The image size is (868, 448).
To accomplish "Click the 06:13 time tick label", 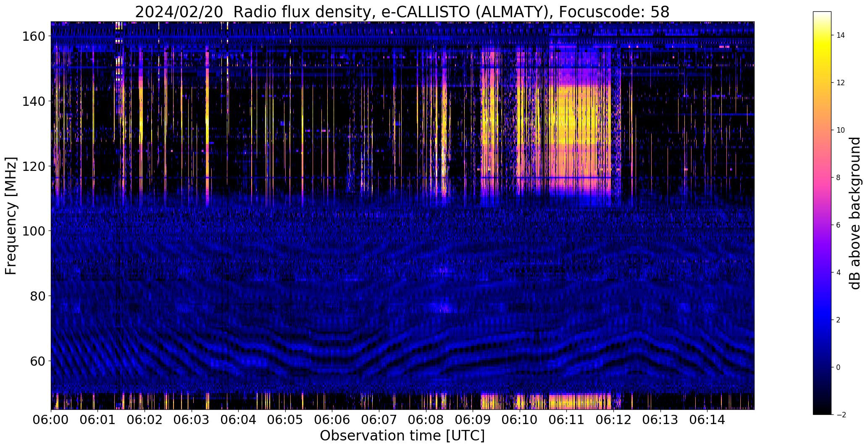I will (660, 420).
